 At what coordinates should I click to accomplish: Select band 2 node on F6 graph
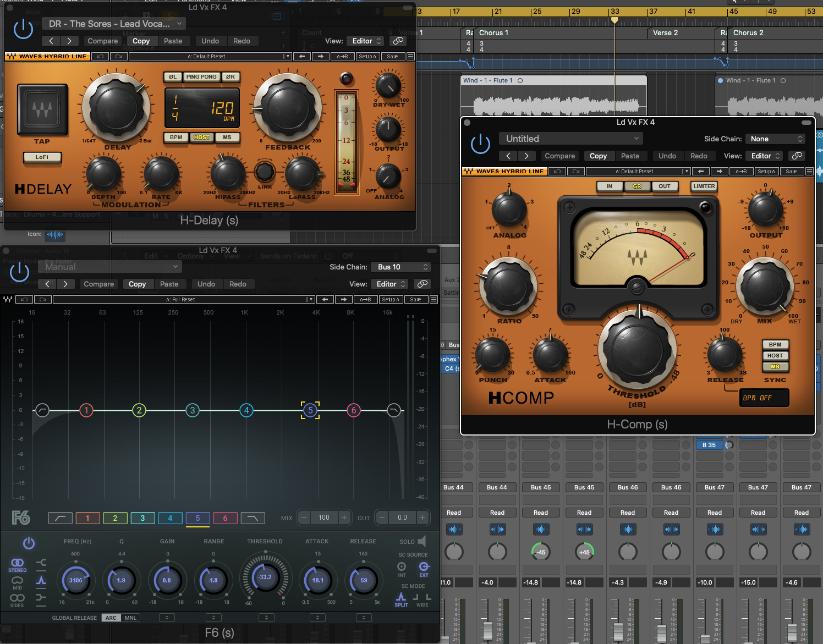[x=139, y=410]
